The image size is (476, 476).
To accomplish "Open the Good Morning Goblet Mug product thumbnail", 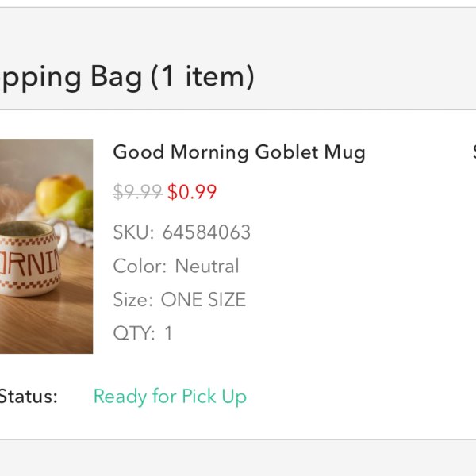I will pos(46,246).
